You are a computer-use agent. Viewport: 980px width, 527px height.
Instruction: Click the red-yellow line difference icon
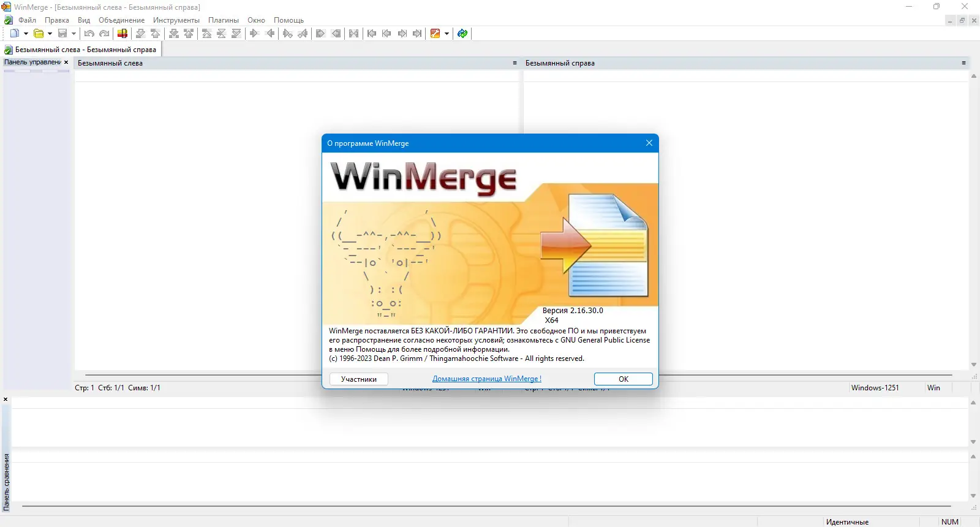123,34
